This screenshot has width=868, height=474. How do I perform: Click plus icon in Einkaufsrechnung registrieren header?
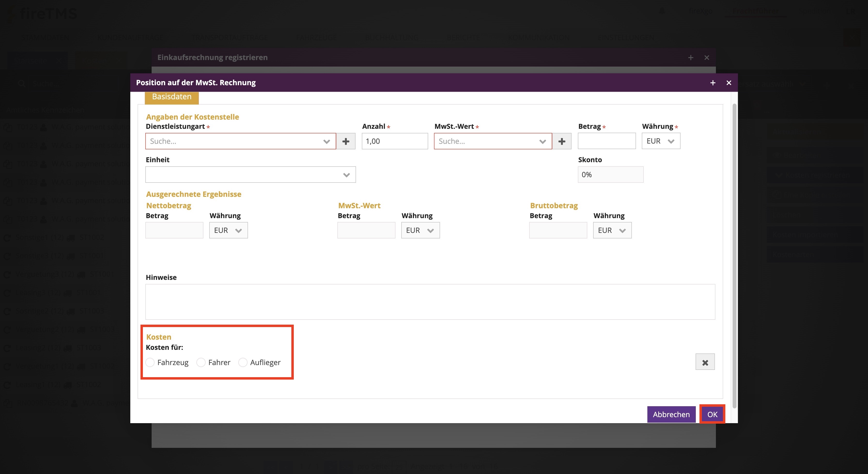coord(690,58)
